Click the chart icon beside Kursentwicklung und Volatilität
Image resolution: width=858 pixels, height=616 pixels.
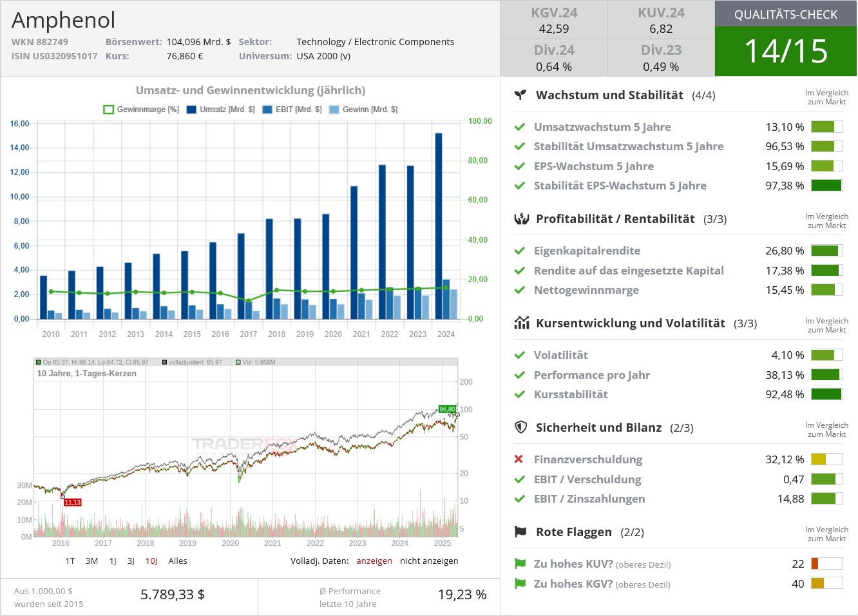521,323
